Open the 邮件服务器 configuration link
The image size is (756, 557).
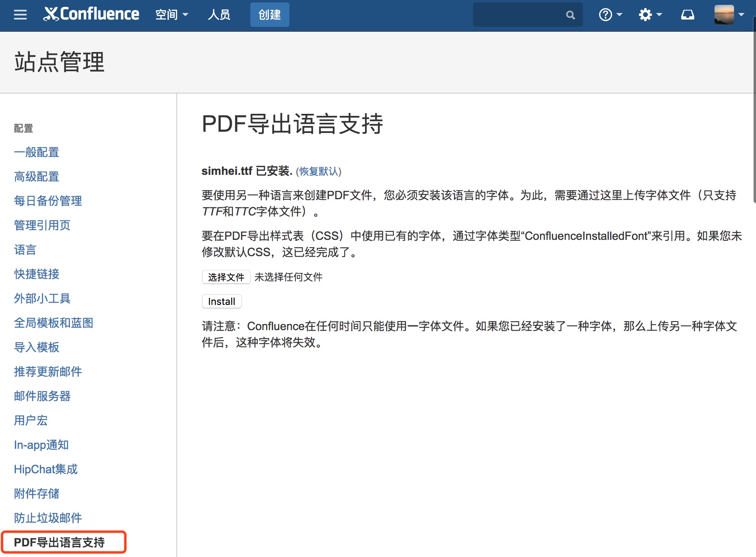click(x=42, y=396)
